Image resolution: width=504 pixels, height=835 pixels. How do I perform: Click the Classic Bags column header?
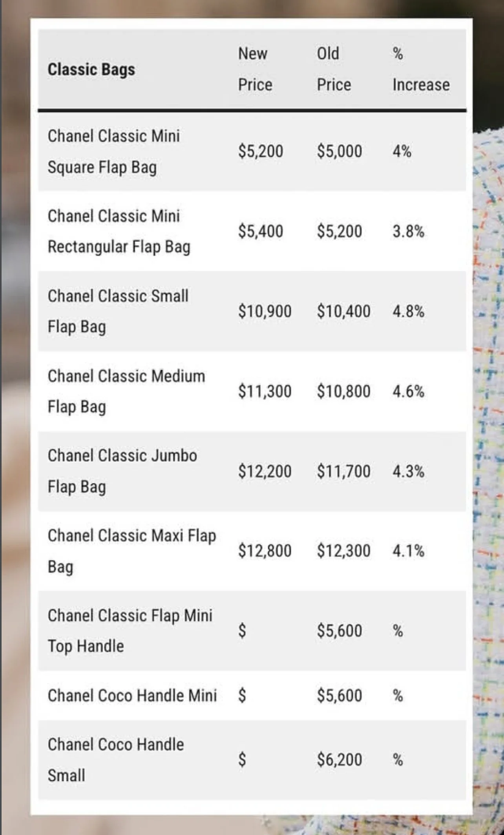click(x=91, y=70)
